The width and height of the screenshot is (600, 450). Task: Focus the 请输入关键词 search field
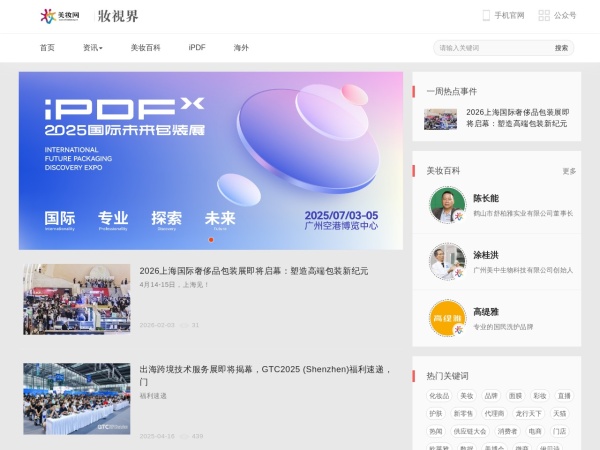492,48
